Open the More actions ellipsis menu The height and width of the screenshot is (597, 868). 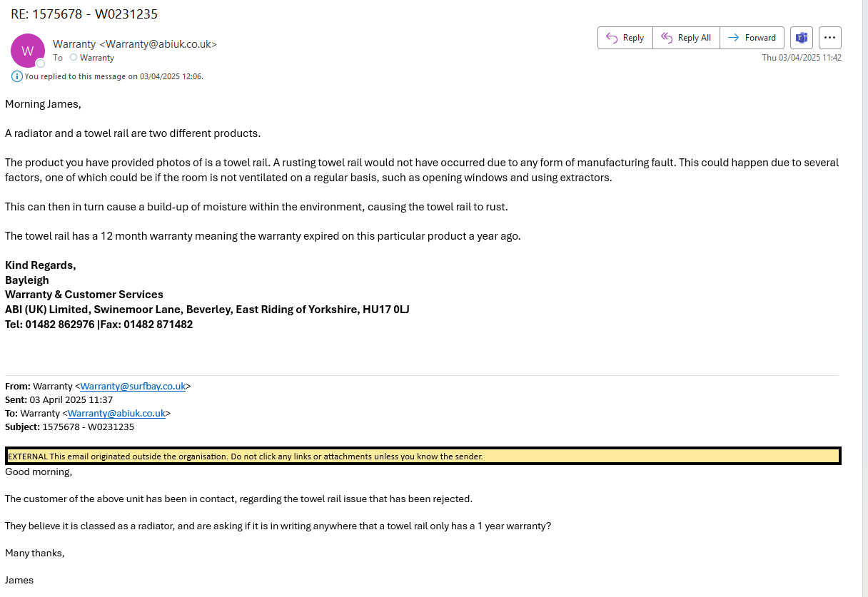pos(829,38)
